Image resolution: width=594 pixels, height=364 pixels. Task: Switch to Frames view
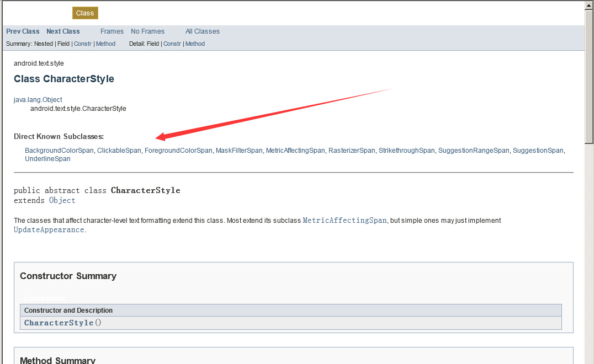pos(112,31)
